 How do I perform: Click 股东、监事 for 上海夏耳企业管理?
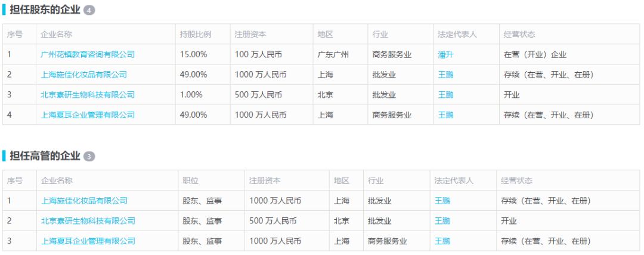tap(203, 241)
